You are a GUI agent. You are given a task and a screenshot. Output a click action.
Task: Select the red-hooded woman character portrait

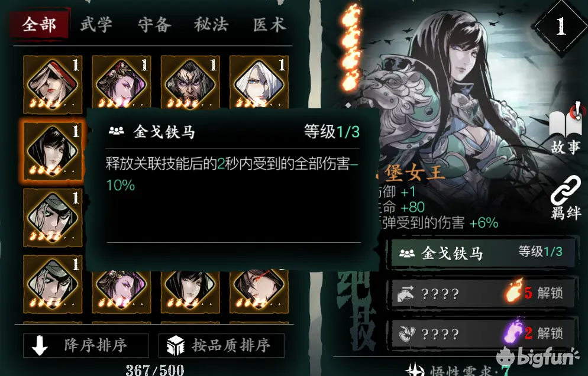pyautogui.click(x=53, y=85)
